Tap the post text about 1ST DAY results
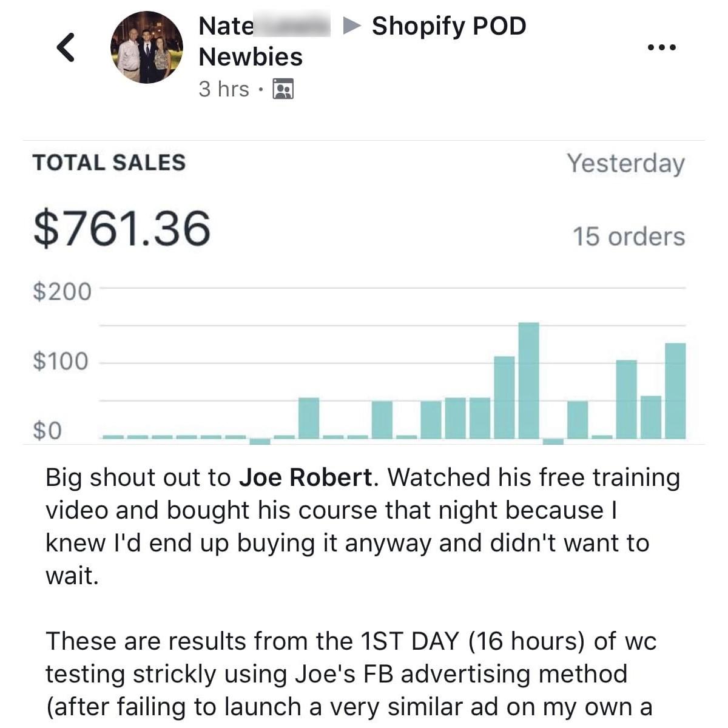 coord(351,674)
